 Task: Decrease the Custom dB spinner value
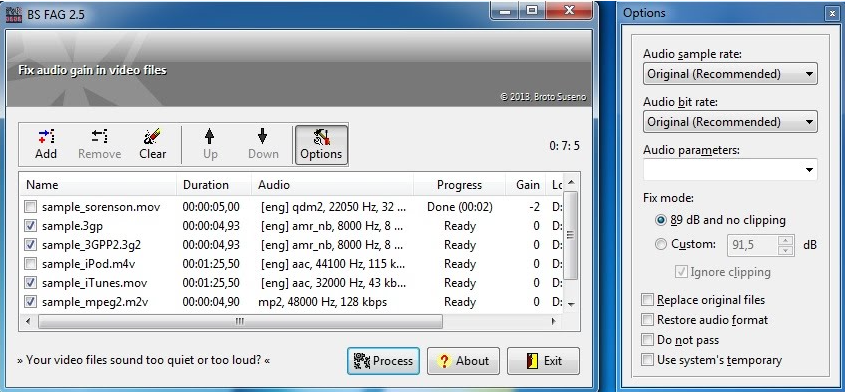tap(786, 250)
